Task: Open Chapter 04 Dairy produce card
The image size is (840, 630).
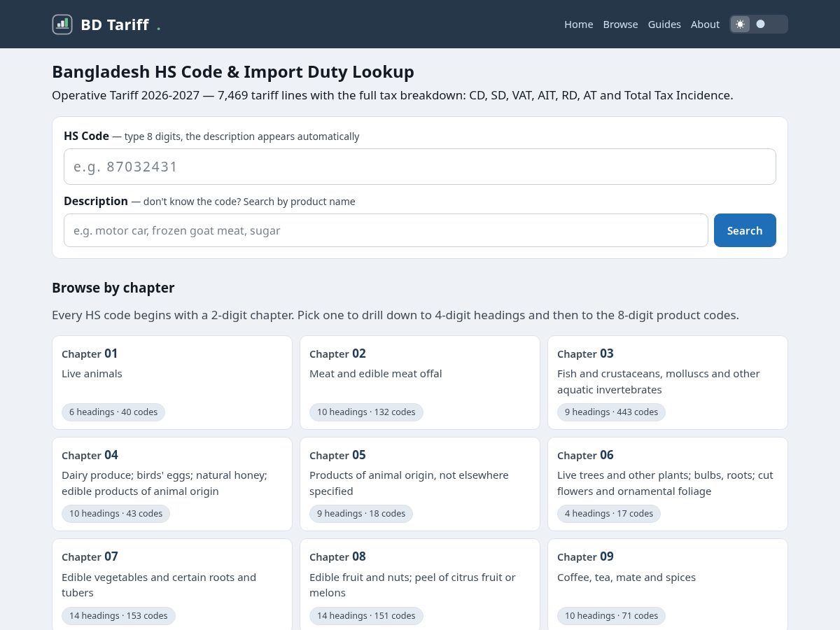Action: click(172, 484)
